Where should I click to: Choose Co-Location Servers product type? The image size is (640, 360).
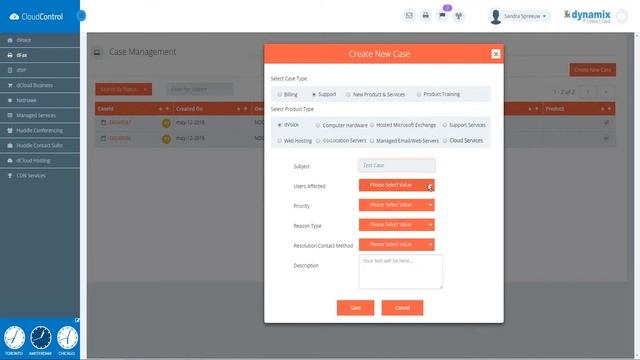[318, 141]
